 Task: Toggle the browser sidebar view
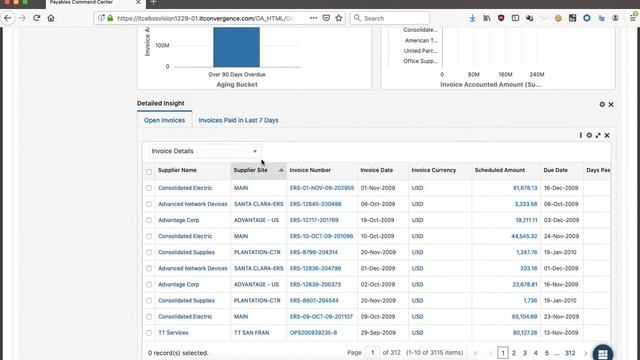pyautogui.click(x=516, y=18)
